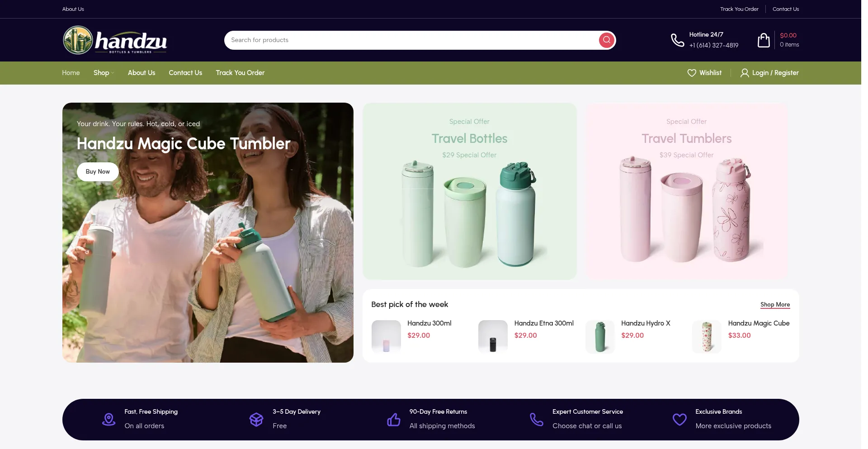Click the Login user profile icon
Screen dimensions: 868x449
(x=745, y=73)
